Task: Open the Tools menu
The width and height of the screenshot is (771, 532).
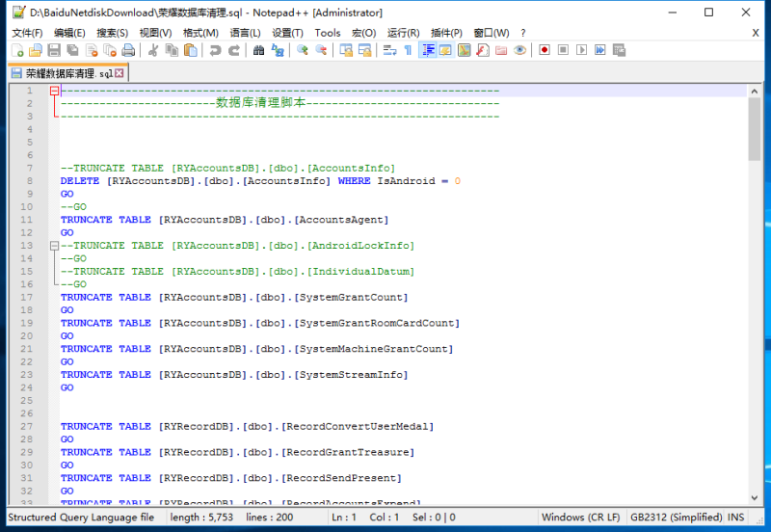Action: pyautogui.click(x=328, y=33)
